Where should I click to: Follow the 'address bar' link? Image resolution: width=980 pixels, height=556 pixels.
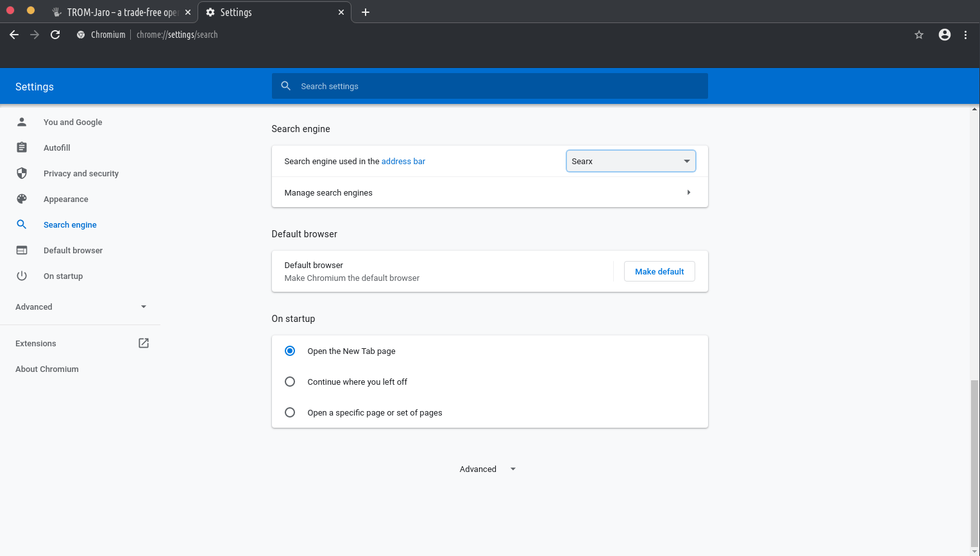(x=403, y=161)
